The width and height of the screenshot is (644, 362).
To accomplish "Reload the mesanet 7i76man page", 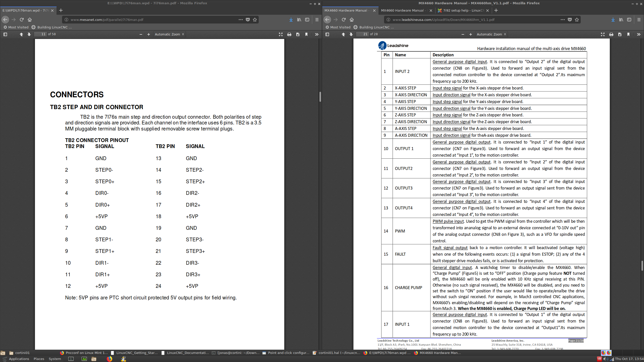I will tap(22, 20).
